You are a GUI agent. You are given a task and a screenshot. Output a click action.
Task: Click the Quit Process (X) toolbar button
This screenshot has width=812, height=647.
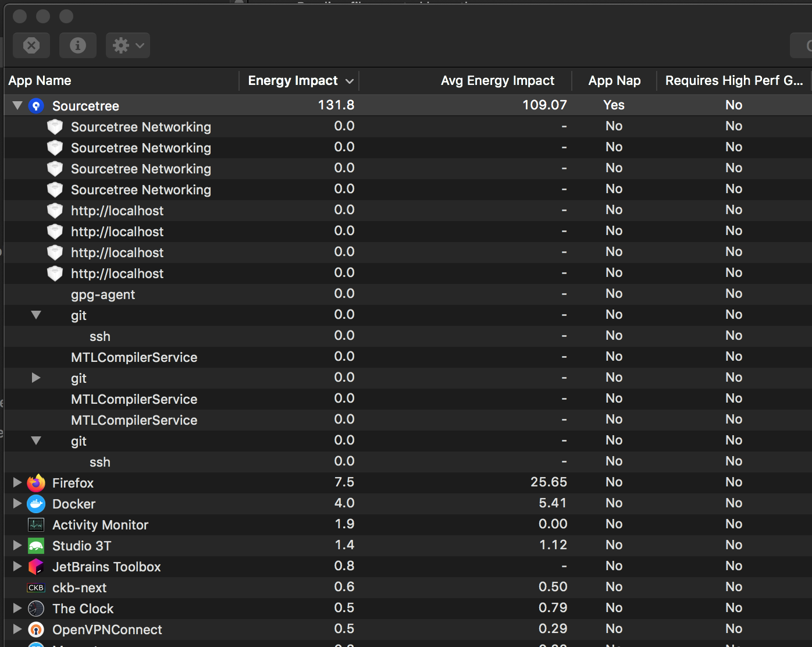31,45
